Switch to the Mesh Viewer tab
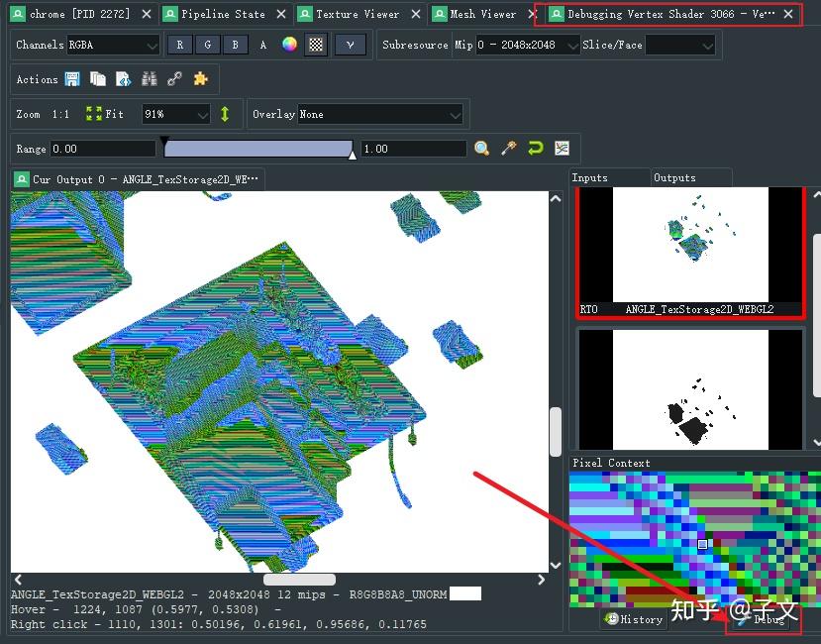The height and width of the screenshot is (644, 821). (482, 14)
